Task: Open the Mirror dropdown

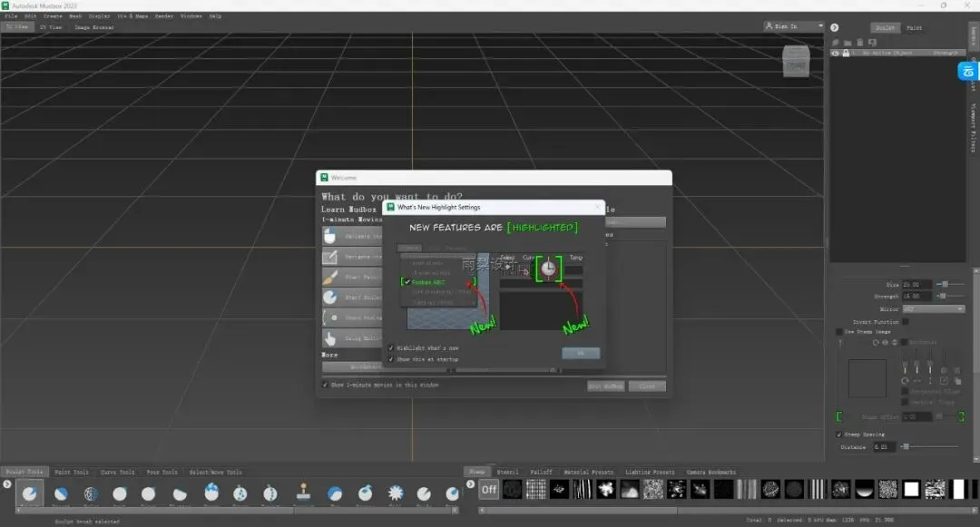Action: pos(933,308)
